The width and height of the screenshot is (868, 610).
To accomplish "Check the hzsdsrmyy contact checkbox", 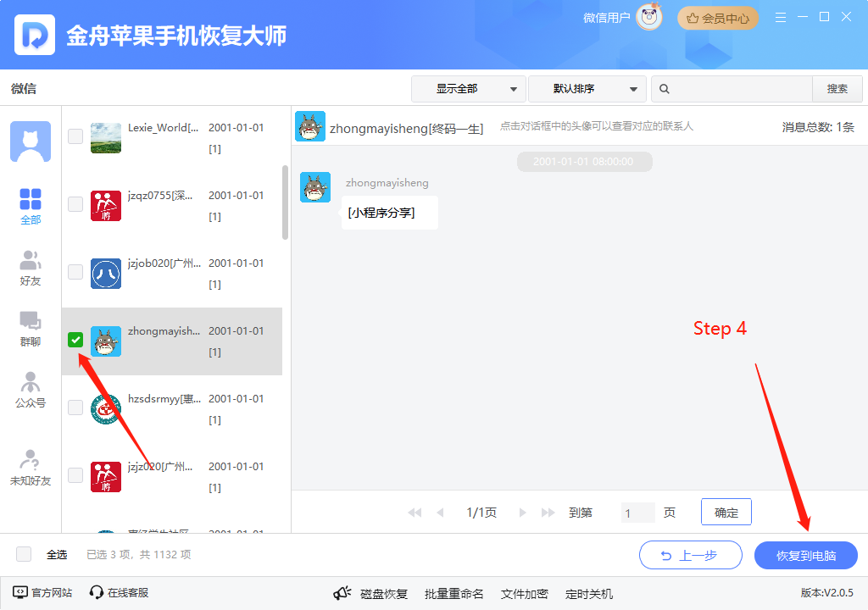I will 75,408.
